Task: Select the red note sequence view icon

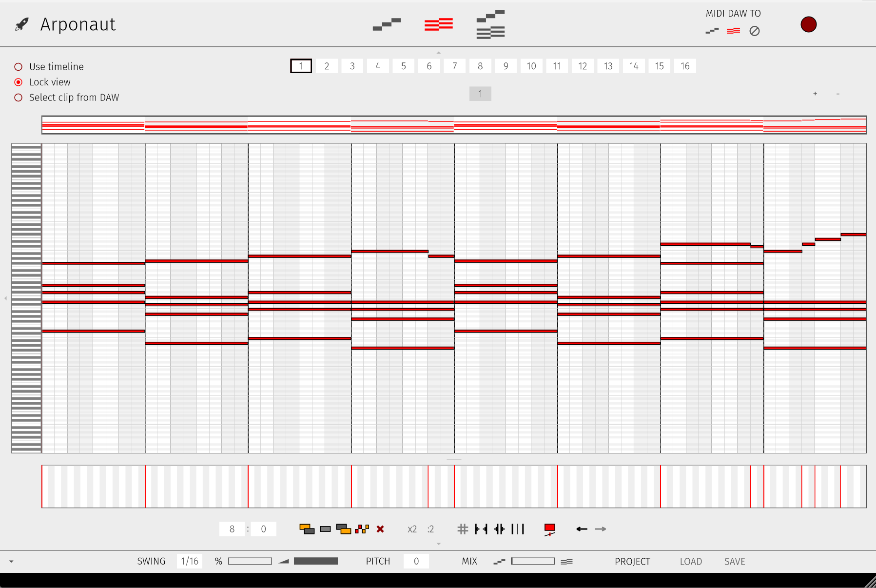Action: click(x=438, y=24)
